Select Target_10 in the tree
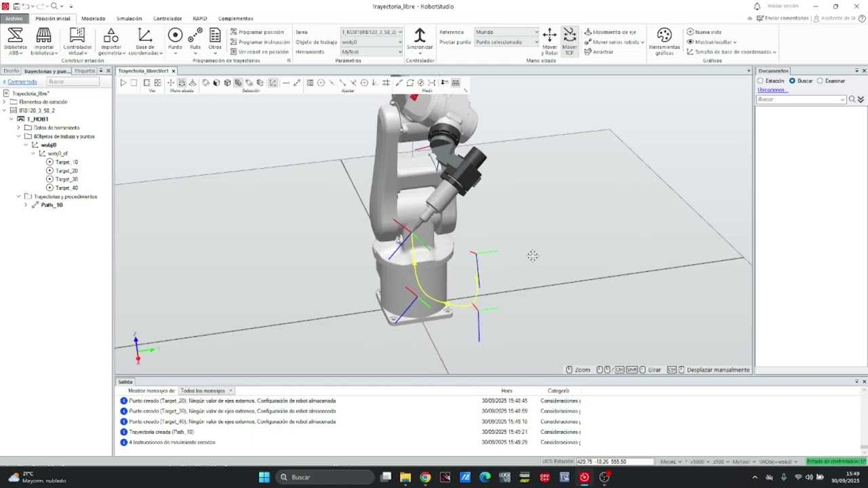This screenshot has width=868, height=488. pos(66,162)
